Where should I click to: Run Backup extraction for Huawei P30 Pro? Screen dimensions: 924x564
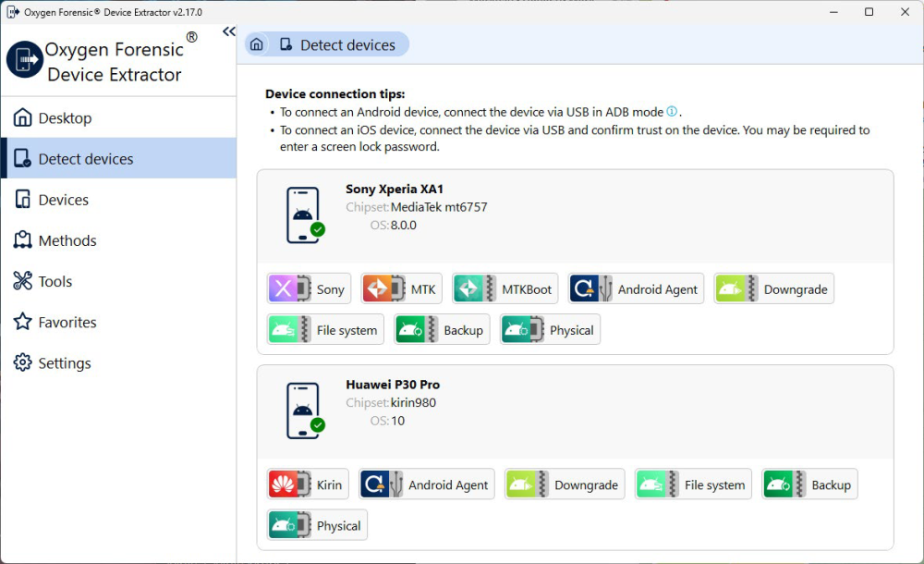click(809, 484)
